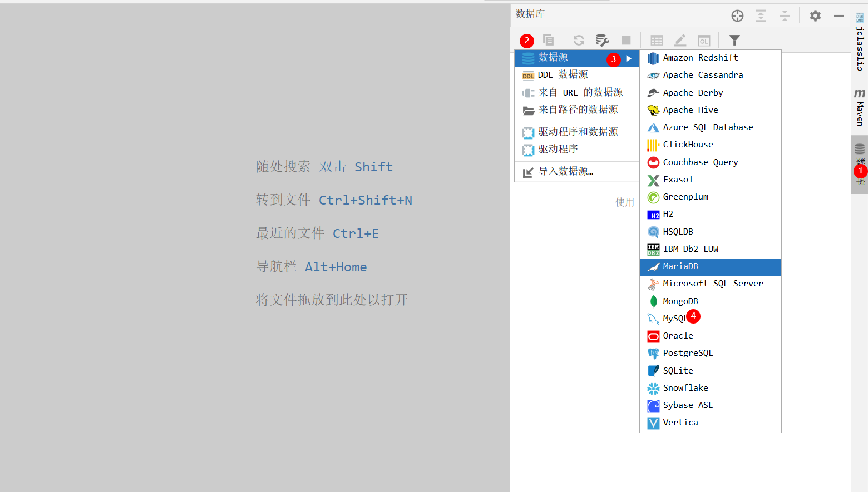Choose H2 data source
The height and width of the screenshot is (492, 868).
711,214
